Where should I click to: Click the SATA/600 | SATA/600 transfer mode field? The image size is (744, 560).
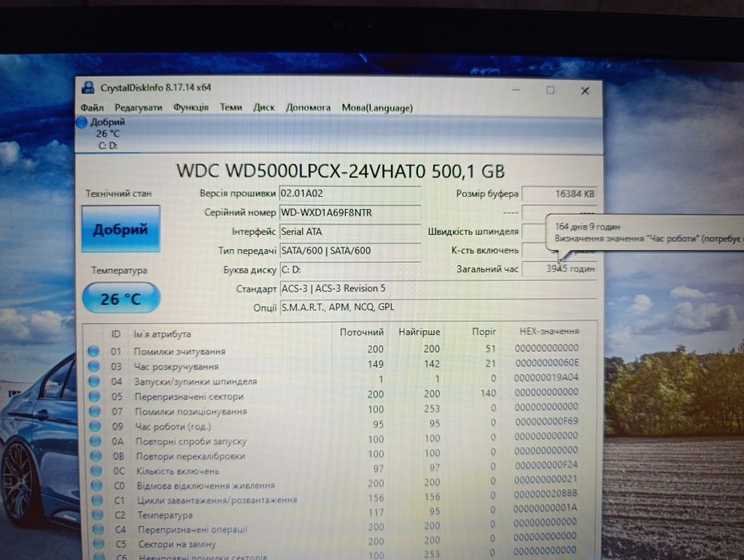tap(350, 251)
